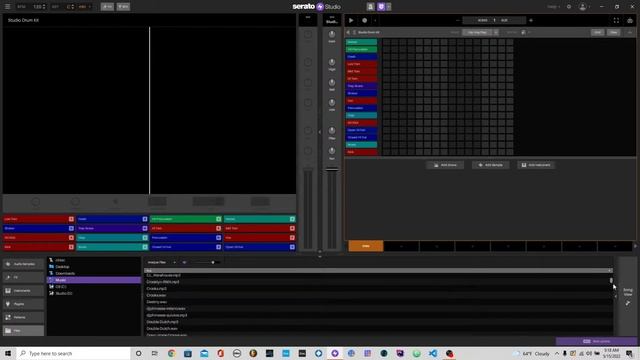Click the square icon on the Open Hi-hat pad
The height and width of the screenshot is (360, 640).
coord(292,247)
